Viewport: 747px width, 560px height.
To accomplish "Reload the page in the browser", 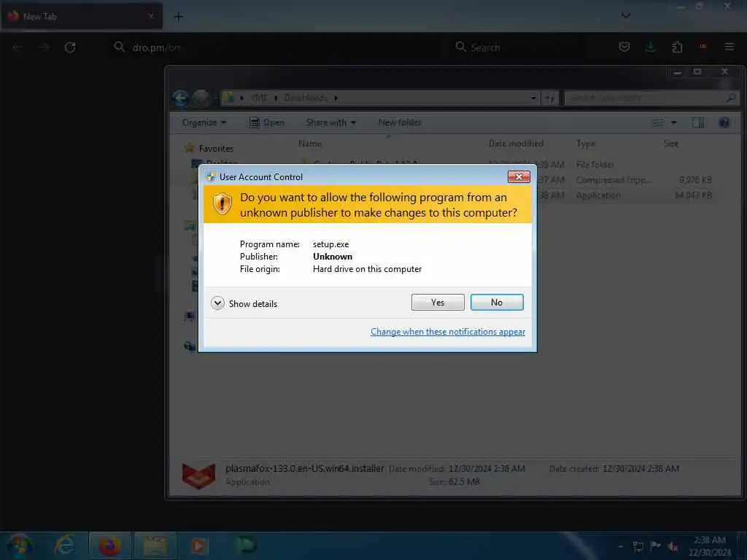I will tap(70, 47).
